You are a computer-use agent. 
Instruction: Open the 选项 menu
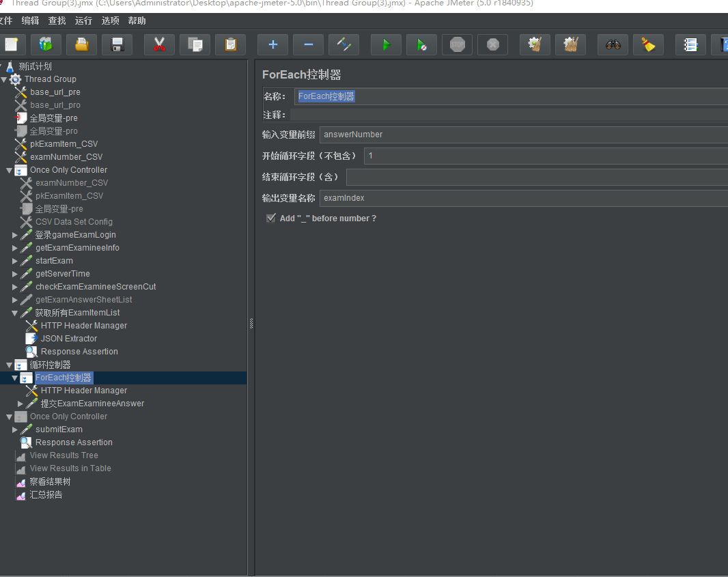tap(110, 20)
